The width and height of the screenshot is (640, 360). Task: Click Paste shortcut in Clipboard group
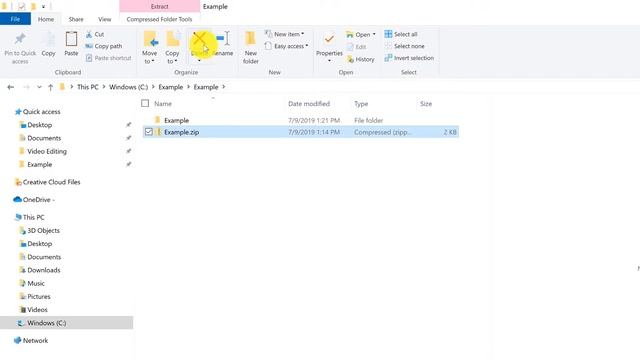109,58
